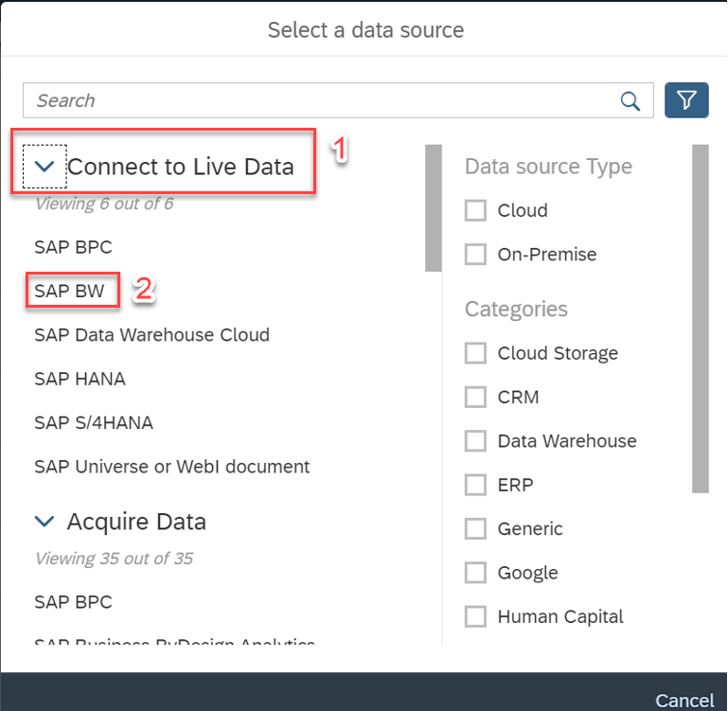The width and height of the screenshot is (728, 711).
Task: Check the On-Premise checkbox
Action: click(475, 254)
